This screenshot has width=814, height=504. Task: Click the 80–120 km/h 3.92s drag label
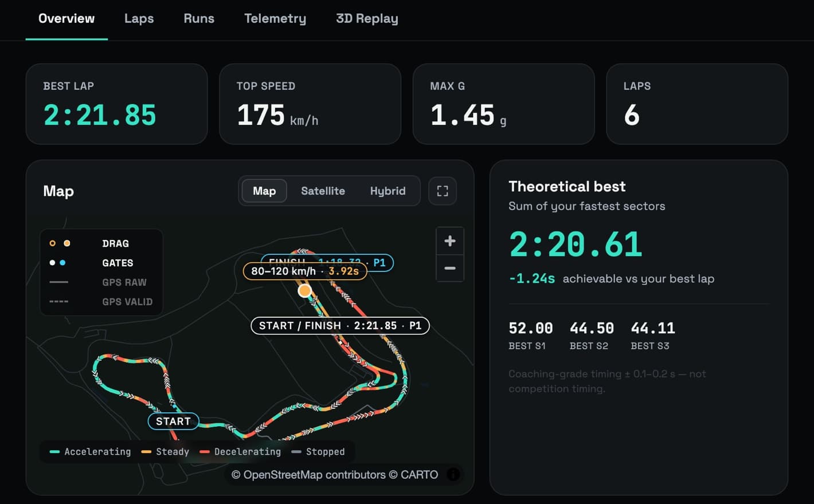(x=305, y=271)
